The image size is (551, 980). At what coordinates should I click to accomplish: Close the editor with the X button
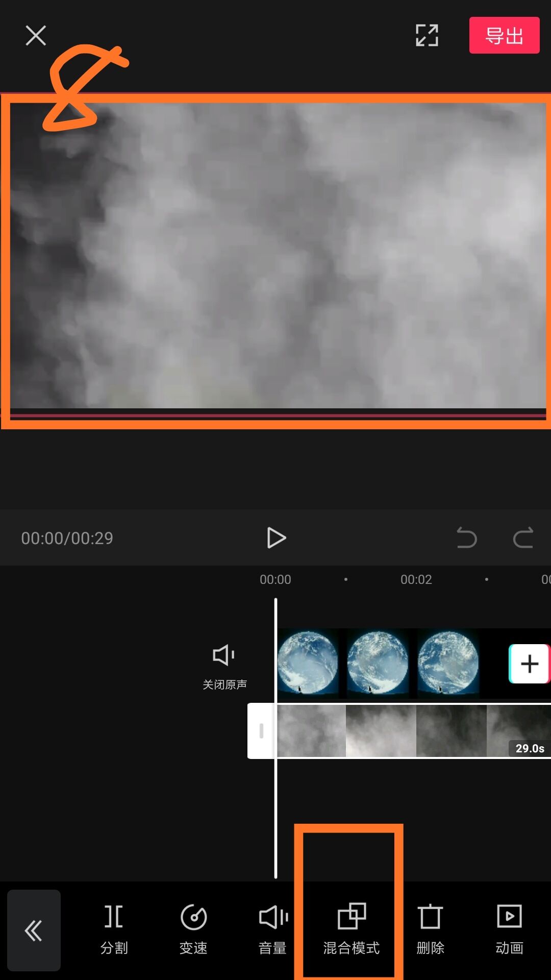click(x=36, y=35)
